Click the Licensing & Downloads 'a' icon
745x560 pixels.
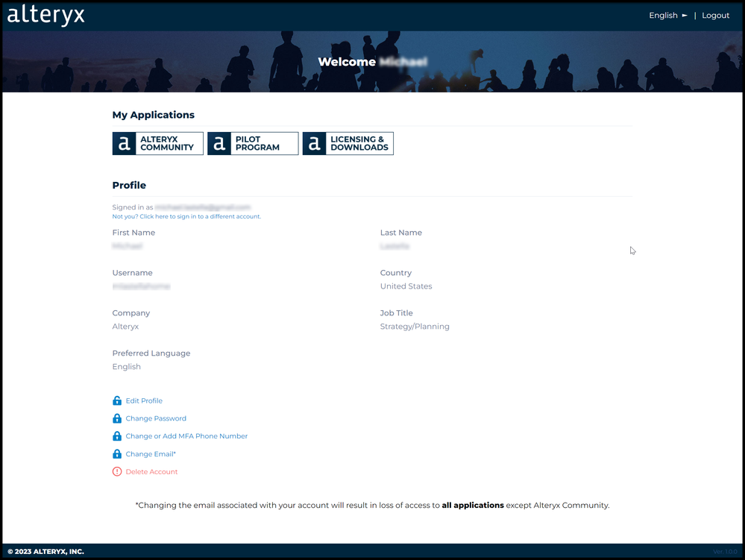click(314, 143)
